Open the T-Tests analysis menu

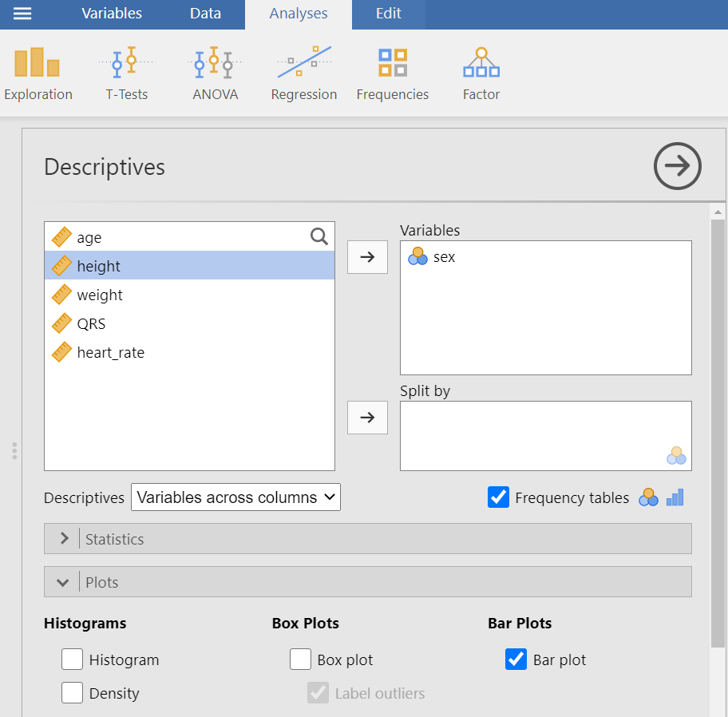pos(126,73)
